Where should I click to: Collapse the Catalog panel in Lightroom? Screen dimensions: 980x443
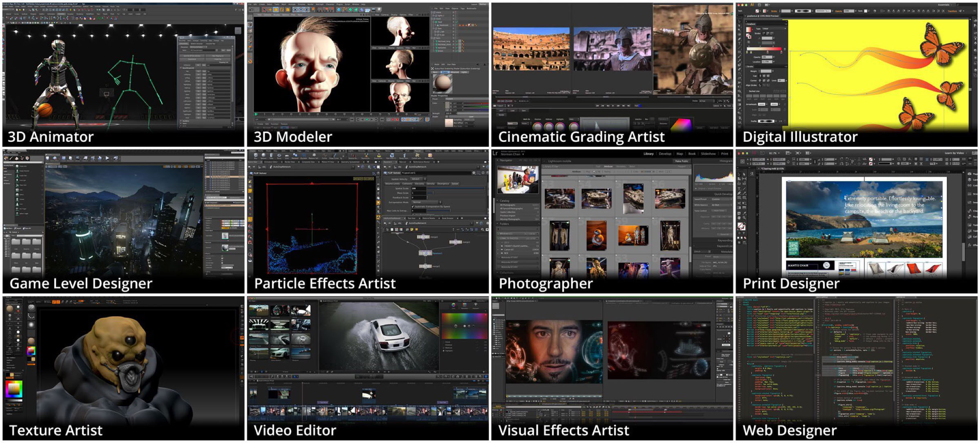497,200
